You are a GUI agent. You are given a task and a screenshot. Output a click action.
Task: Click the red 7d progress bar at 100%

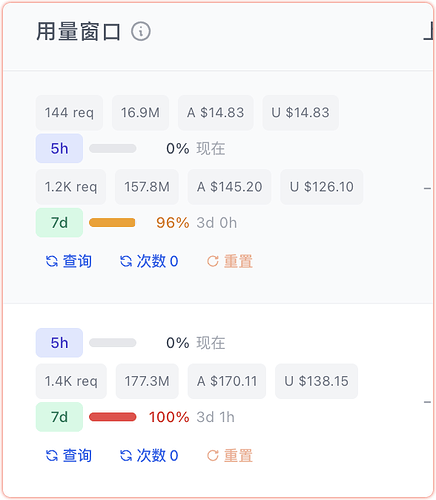point(113,417)
